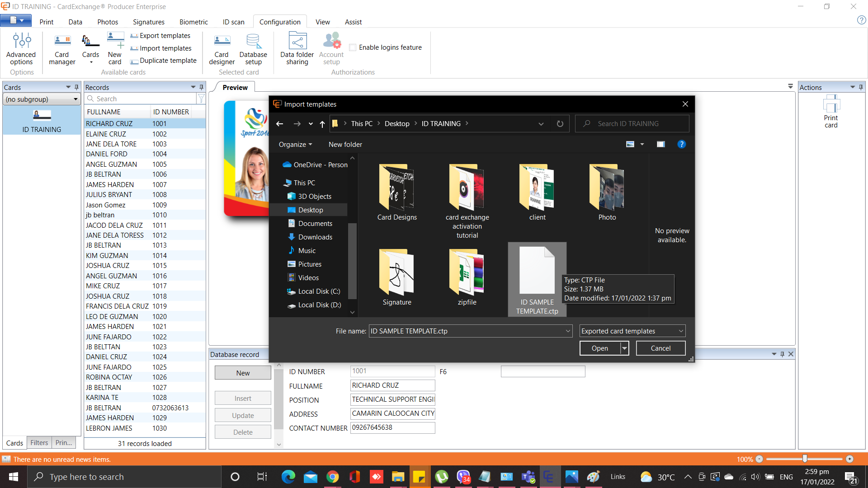Click the Open button
The image size is (868, 488).
click(x=600, y=348)
